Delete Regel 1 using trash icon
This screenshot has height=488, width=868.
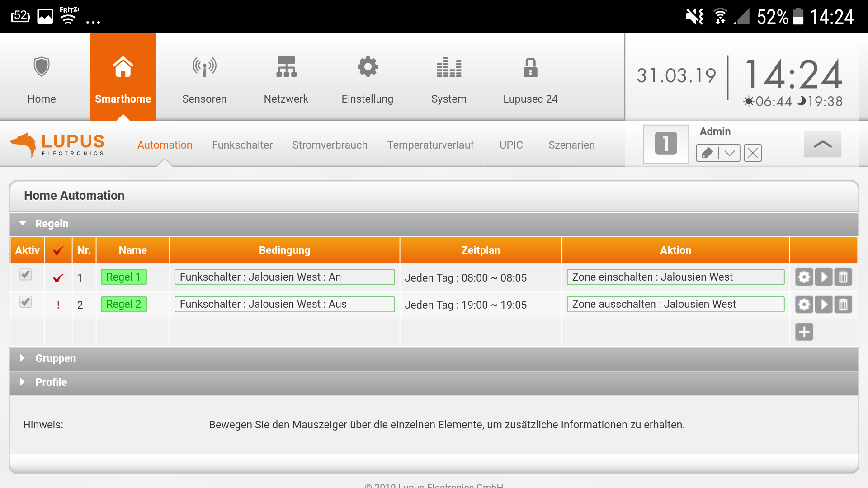[843, 277]
